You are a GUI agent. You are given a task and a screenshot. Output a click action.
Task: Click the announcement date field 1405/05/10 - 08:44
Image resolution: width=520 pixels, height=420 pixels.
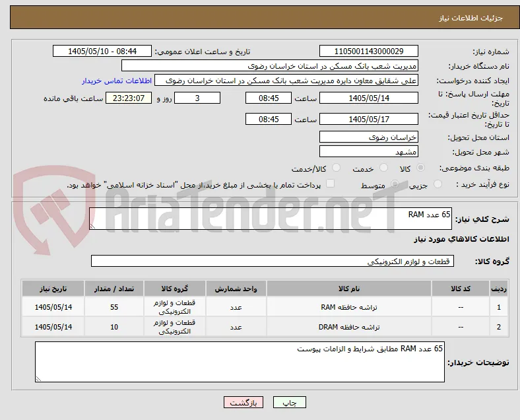point(102,51)
